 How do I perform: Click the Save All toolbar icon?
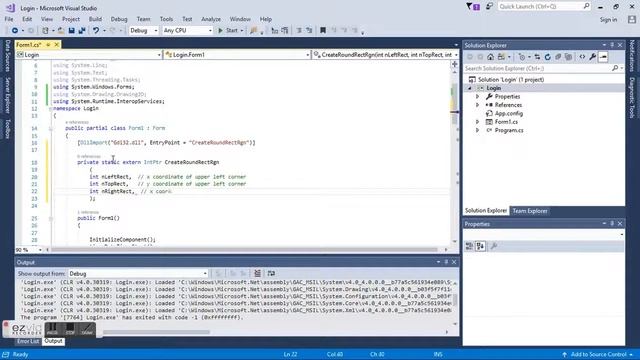82,31
